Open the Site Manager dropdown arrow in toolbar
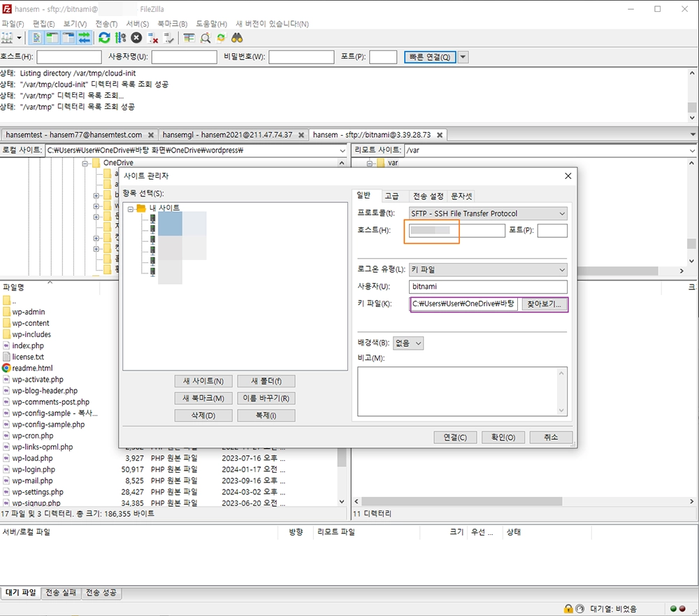 click(x=19, y=38)
